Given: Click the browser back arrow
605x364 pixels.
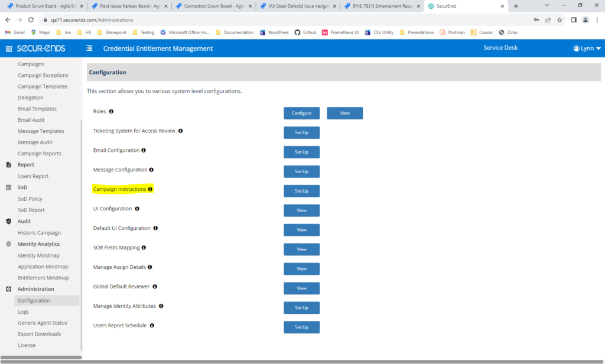Looking at the screenshot, I should click(x=8, y=19).
